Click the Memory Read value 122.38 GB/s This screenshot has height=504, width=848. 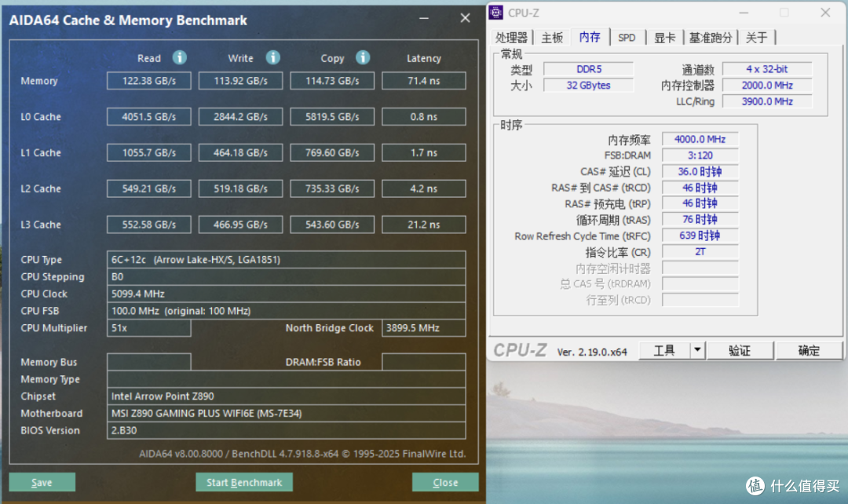pos(148,81)
